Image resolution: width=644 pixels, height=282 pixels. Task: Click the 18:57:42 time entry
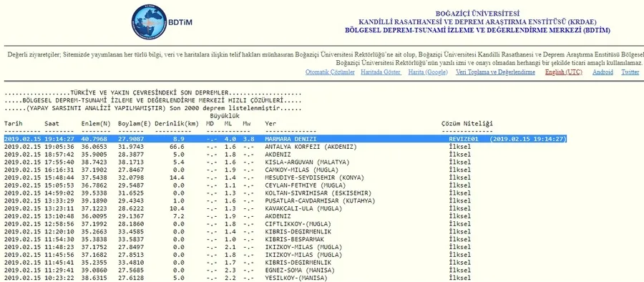(x=59, y=155)
